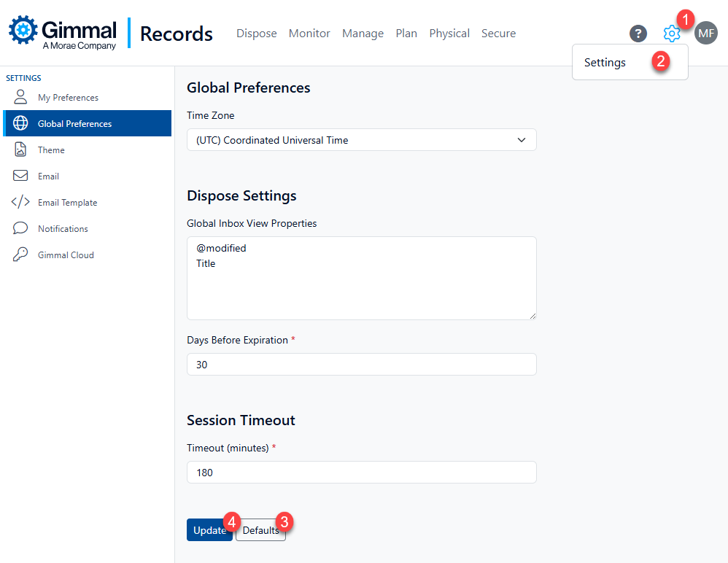
Task: Open the MF user avatar menu
Action: (x=705, y=33)
